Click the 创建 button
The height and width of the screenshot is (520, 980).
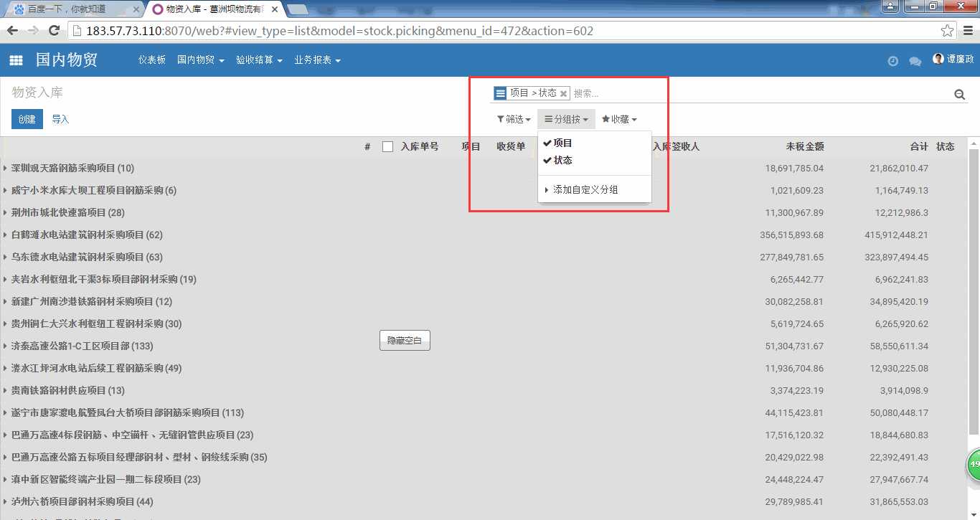pyautogui.click(x=27, y=119)
